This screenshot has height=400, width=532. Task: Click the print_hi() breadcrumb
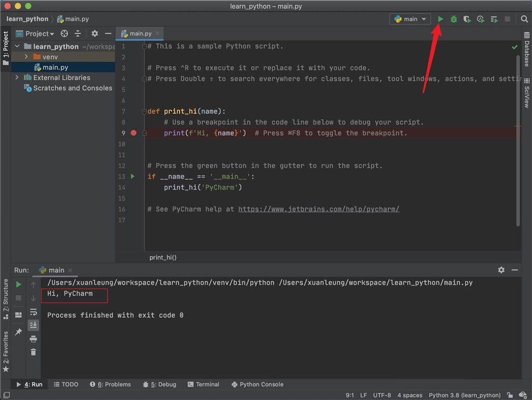click(163, 257)
